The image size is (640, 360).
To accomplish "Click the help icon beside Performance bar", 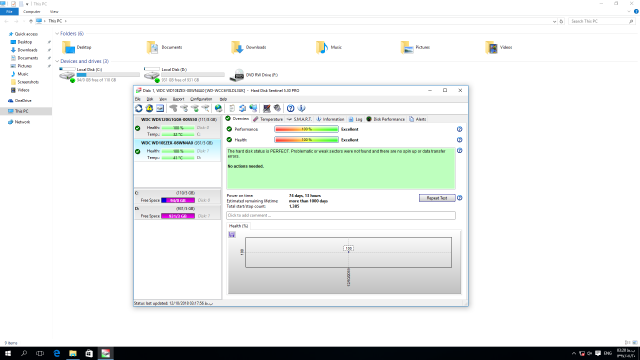I will (460, 129).
